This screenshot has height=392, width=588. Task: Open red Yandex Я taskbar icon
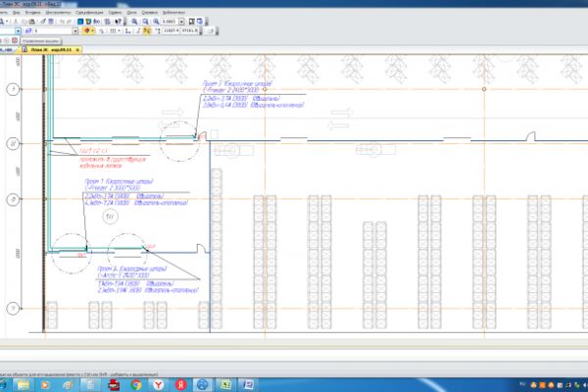180,384
